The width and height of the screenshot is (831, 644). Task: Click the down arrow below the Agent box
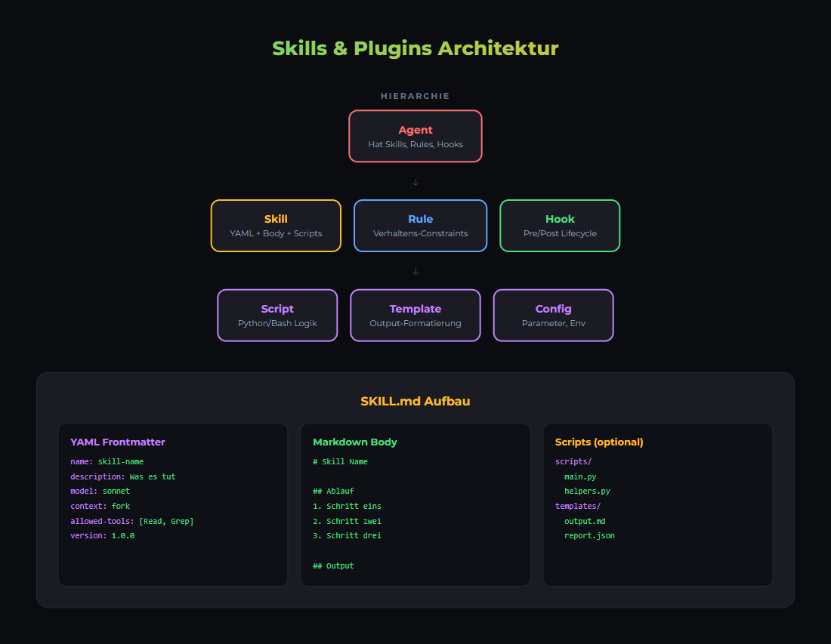tap(415, 182)
